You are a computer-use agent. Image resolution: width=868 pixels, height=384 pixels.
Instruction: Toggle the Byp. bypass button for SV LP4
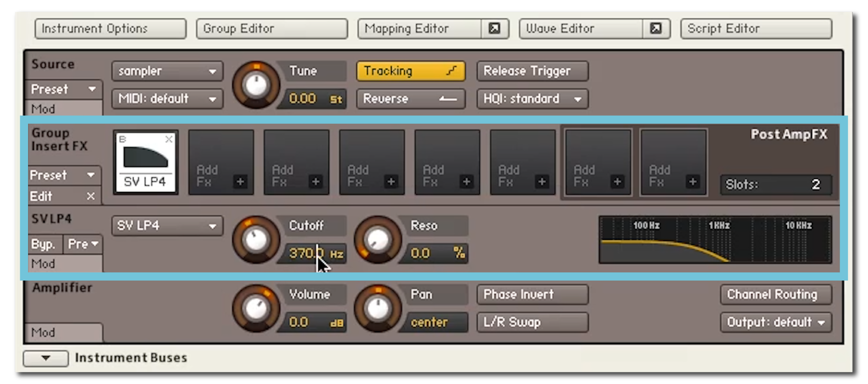44,244
